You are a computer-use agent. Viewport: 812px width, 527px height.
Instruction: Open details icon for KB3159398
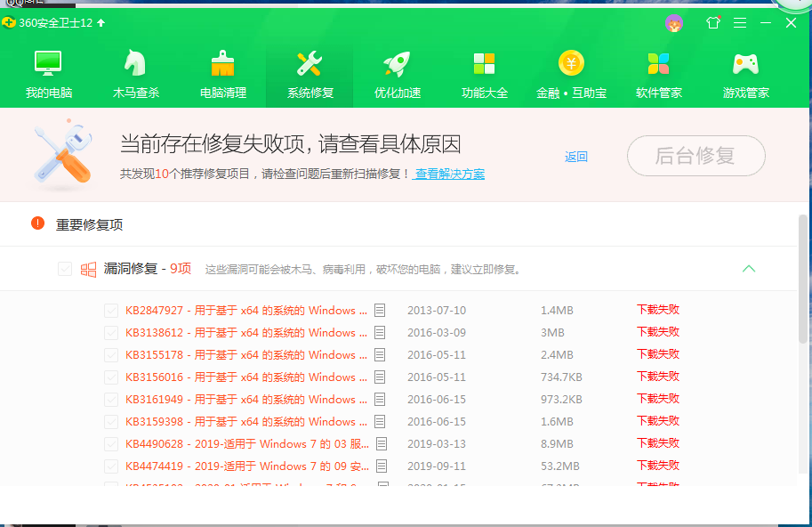[x=380, y=422]
